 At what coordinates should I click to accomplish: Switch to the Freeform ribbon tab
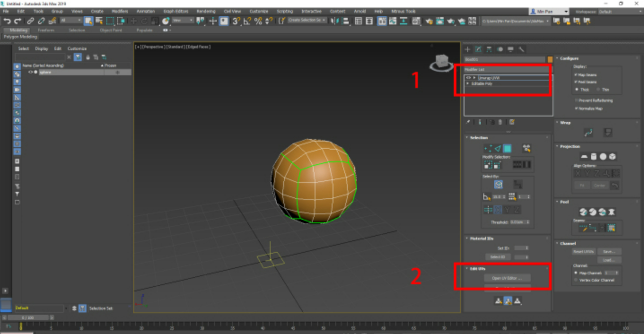[46, 30]
